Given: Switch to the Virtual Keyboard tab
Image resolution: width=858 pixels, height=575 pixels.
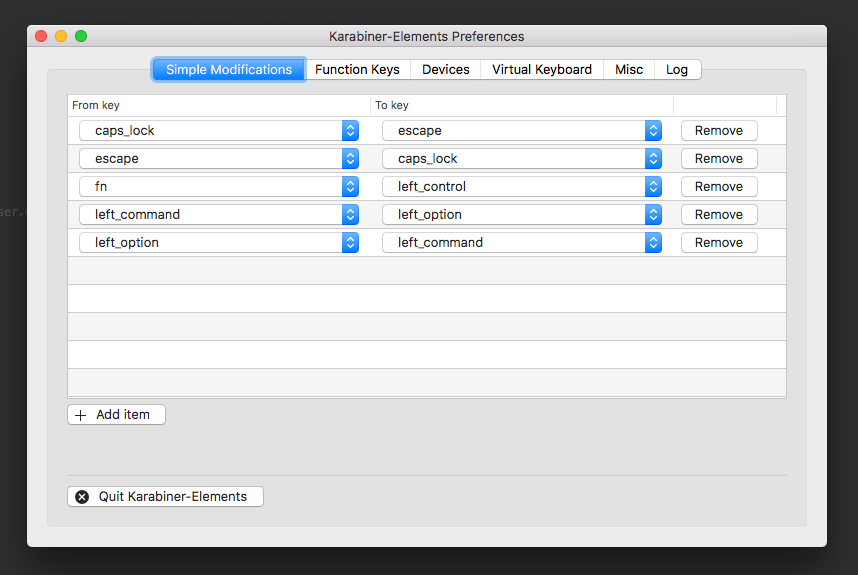Looking at the screenshot, I should 542,69.
